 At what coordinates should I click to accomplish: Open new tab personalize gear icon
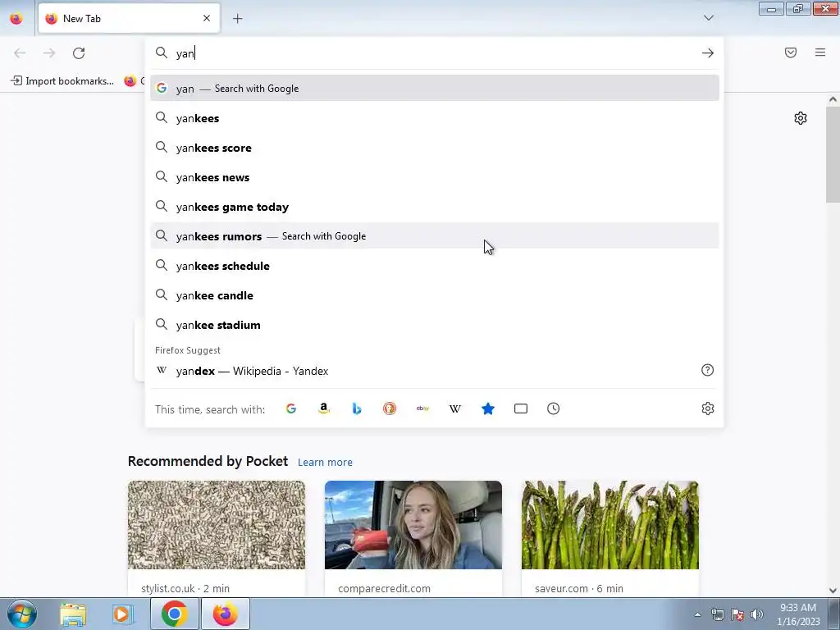(801, 118)
